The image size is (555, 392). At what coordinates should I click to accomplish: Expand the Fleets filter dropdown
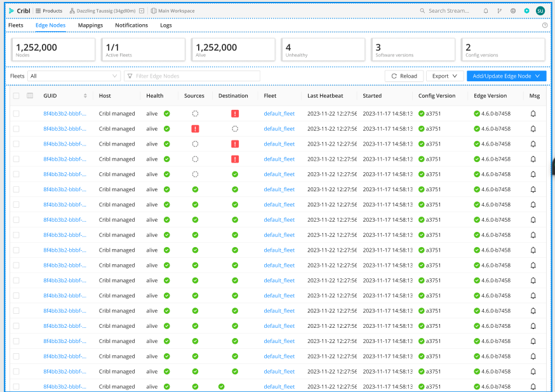[74, 76]
